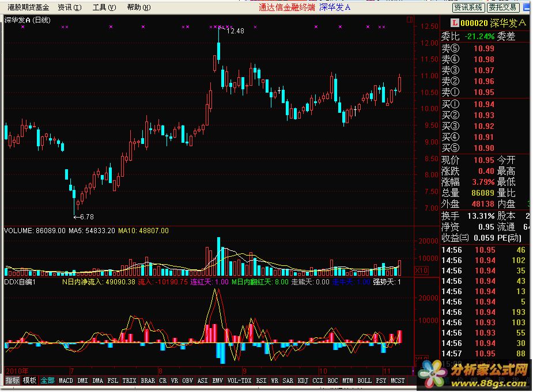Viewport: 533px width, 392px height.
Task: Select the CCI indicator tab
Action: (x=318, y=381)
